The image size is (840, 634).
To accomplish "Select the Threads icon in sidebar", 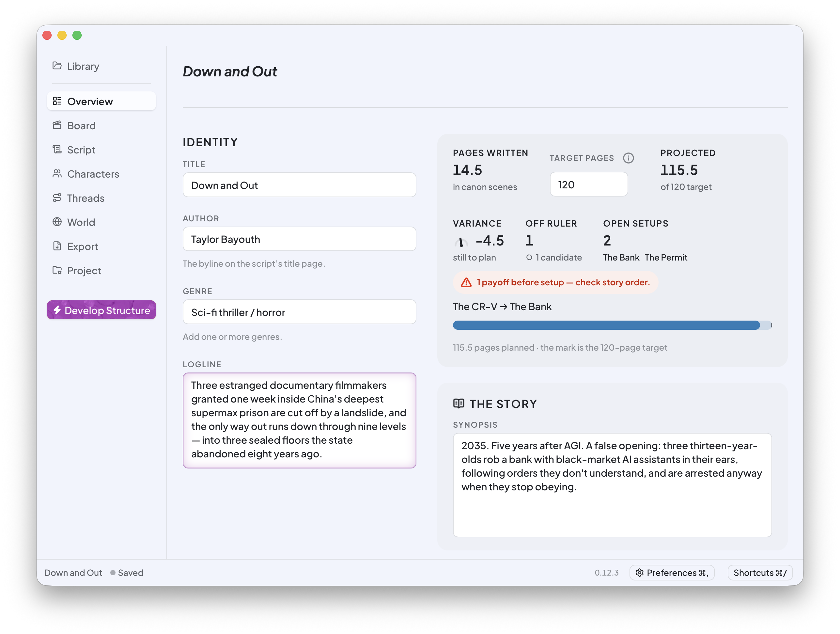I will (57, 198).
